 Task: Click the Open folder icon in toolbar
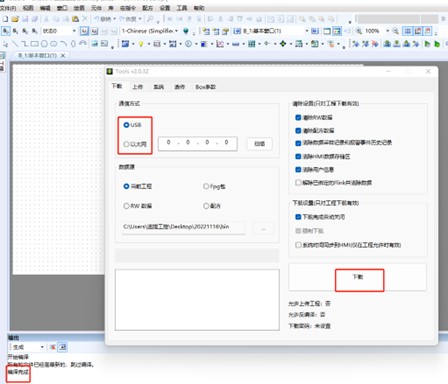point(15,19)
